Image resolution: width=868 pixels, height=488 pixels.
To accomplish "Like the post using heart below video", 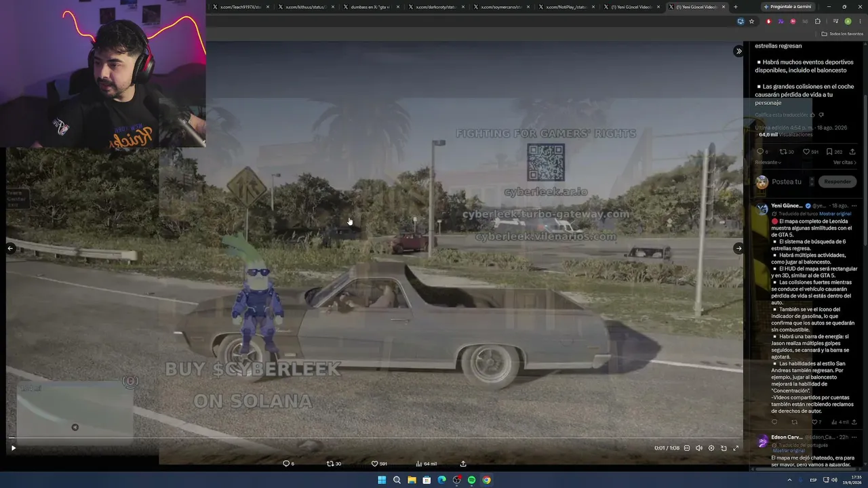I will [x=374, y=464].
